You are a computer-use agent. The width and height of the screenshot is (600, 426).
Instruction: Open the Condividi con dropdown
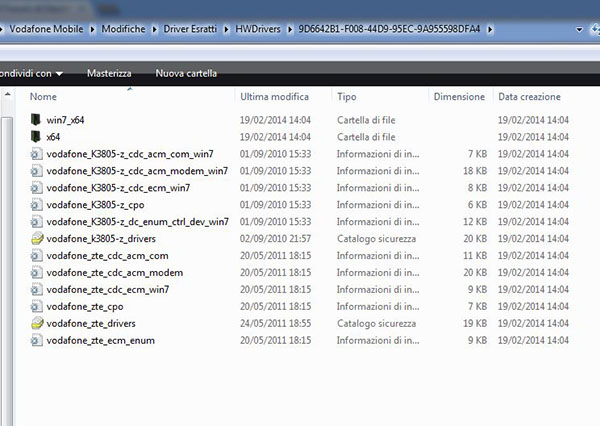pyautogui.click(x=30, y=73)
